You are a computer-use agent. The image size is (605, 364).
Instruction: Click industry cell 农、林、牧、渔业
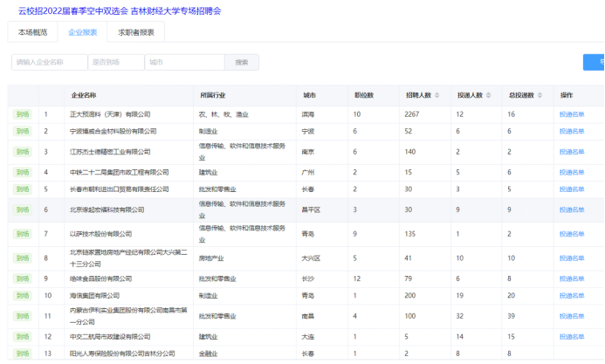pos(223,114)
